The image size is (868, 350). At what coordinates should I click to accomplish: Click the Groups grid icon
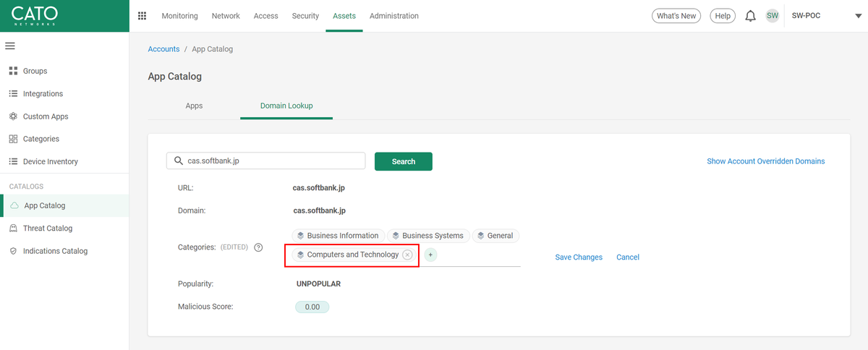tap(13, 71)
